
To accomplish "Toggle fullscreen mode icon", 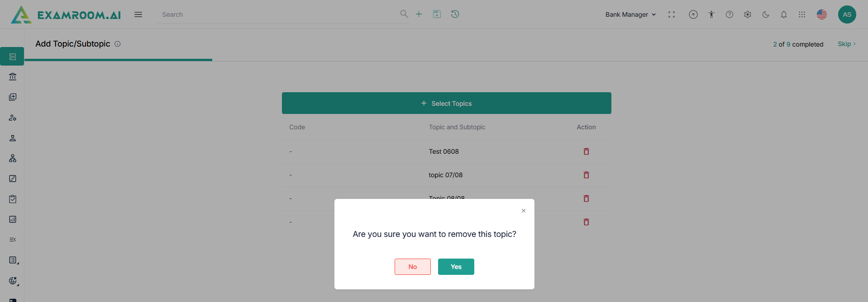I will pyautogui.click(x=672, y=14).
